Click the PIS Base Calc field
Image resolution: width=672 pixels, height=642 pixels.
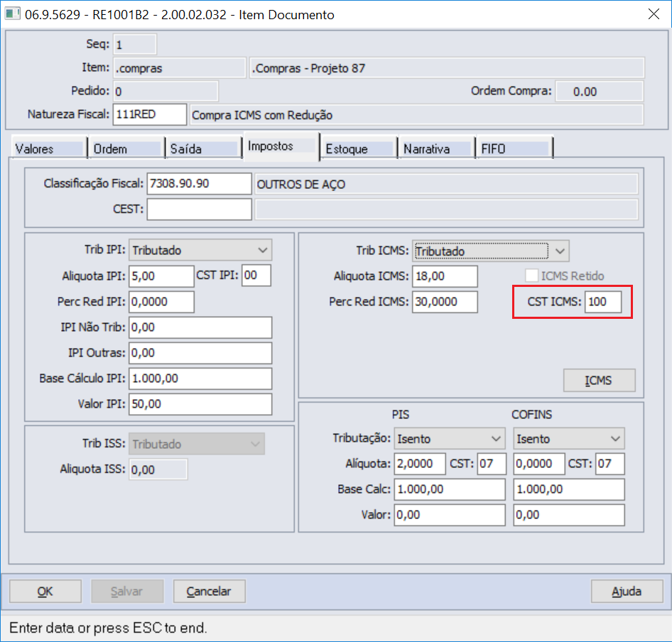(450, 489)
